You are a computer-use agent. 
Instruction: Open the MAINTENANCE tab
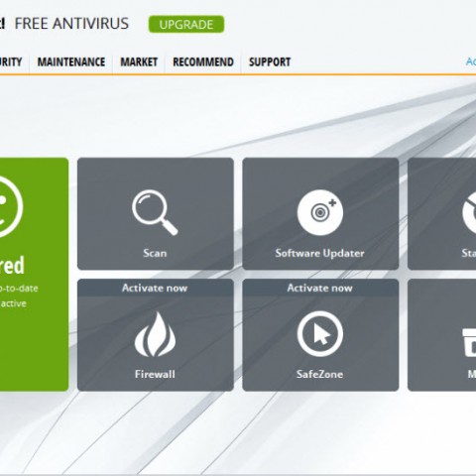71,61
